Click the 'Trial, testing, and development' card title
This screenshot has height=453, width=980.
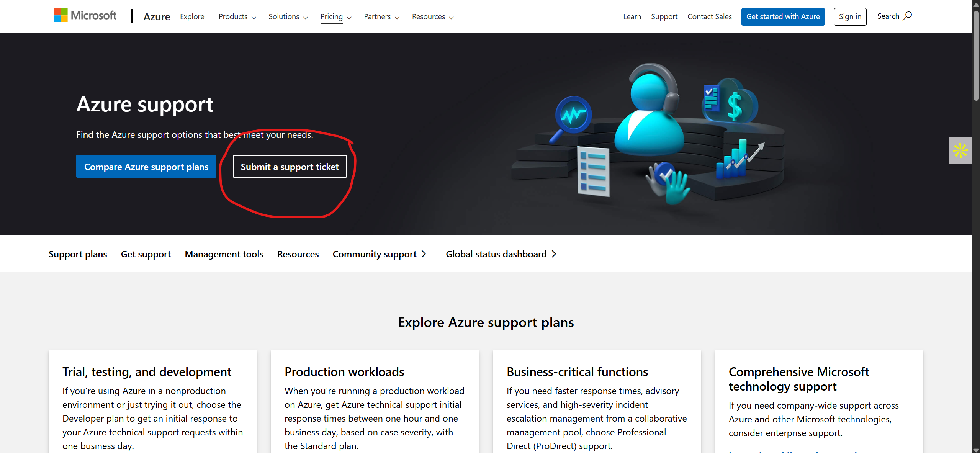147,371
